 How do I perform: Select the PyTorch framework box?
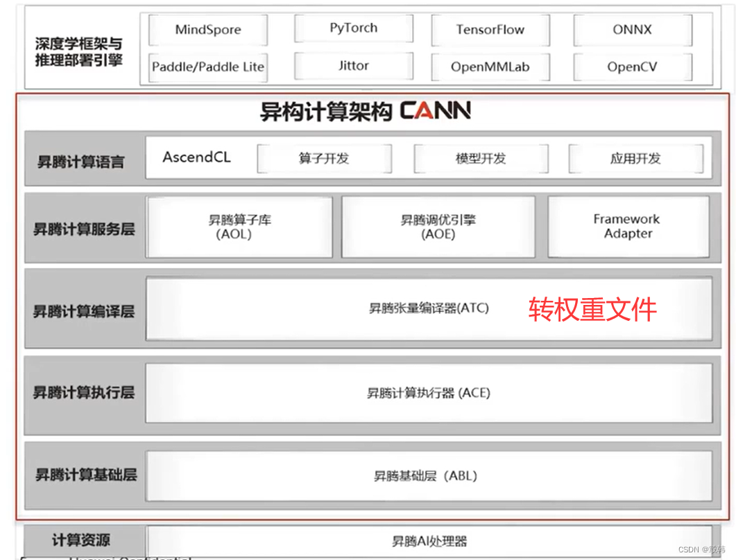coord(354,28)
